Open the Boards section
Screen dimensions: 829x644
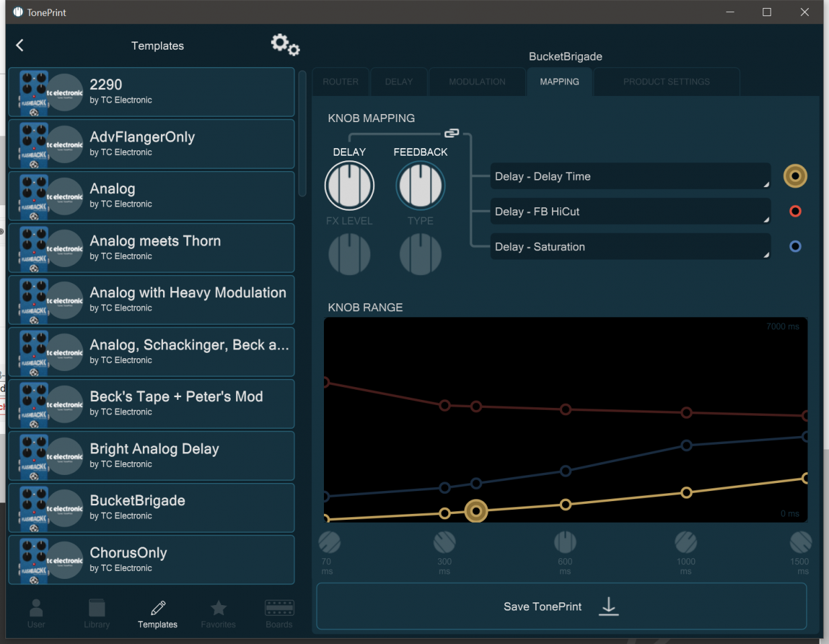tap(279, 614)
